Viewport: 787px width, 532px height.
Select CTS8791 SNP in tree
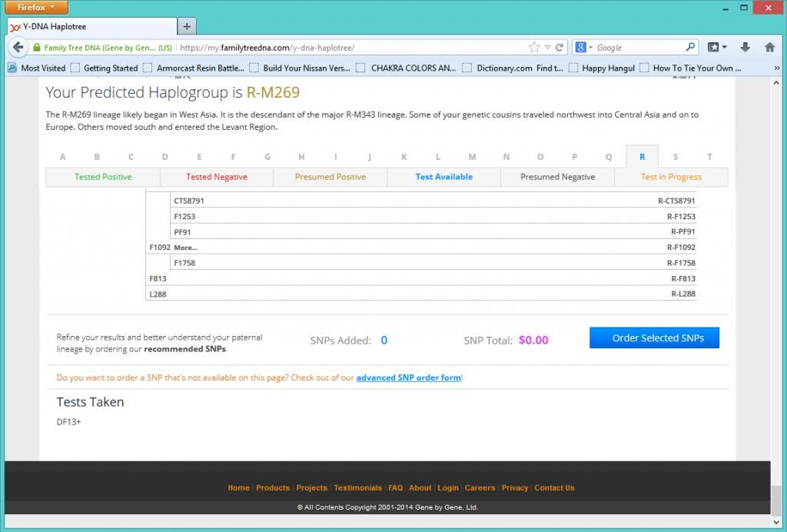click(x=189, y=201)
